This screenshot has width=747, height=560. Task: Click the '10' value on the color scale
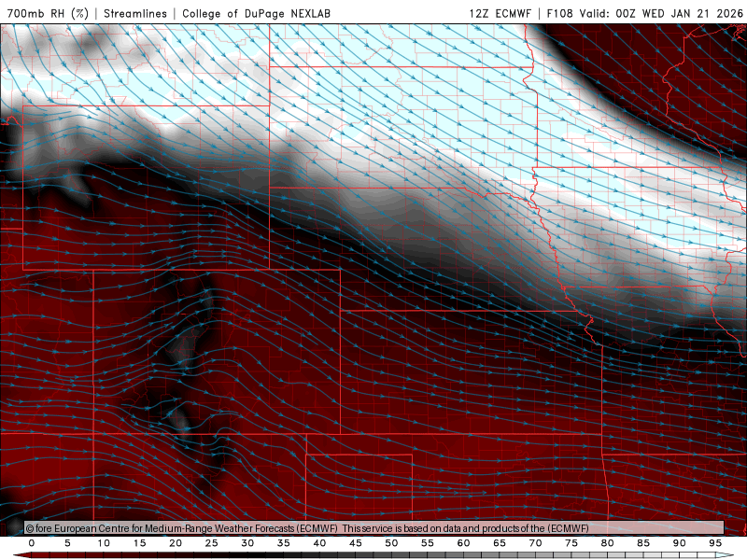[104, 543]
